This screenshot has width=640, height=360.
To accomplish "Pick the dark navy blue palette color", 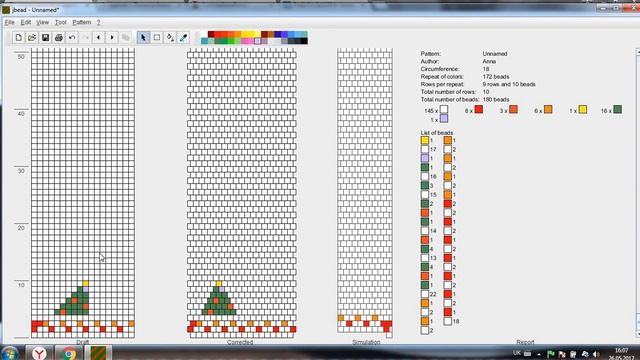I will pyautogui.click(x=278, y=34).
